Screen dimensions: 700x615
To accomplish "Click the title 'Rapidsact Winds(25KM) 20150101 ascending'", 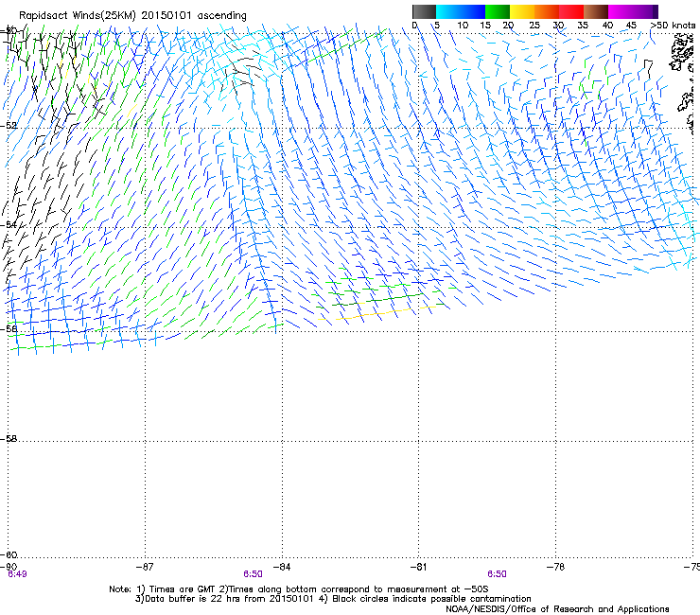I will [x=132, y=15].
